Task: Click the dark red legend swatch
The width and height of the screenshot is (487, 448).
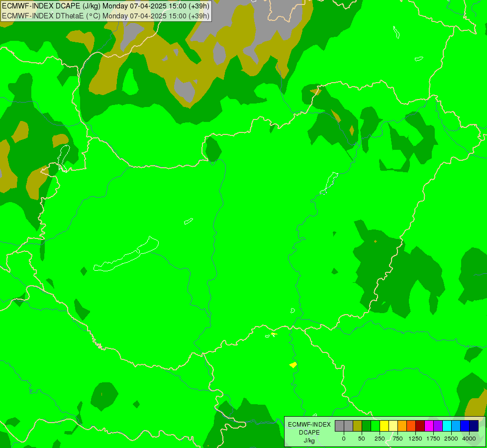Action: point(420,426)
